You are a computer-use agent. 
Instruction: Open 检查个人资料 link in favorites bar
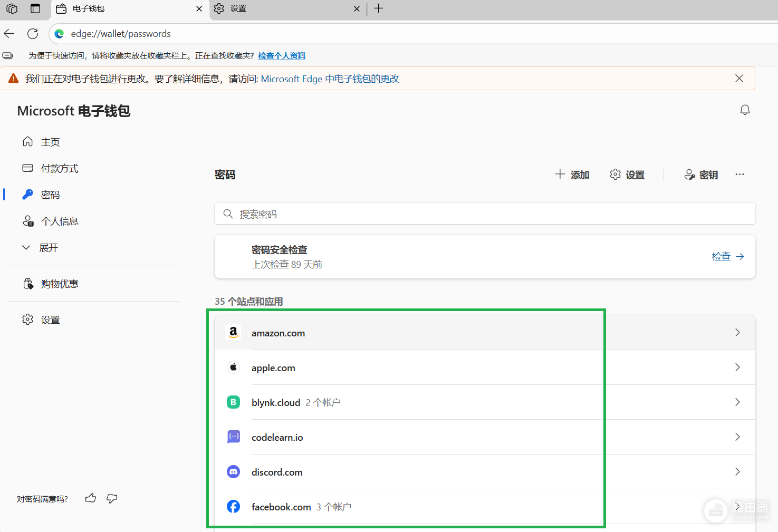282,55
